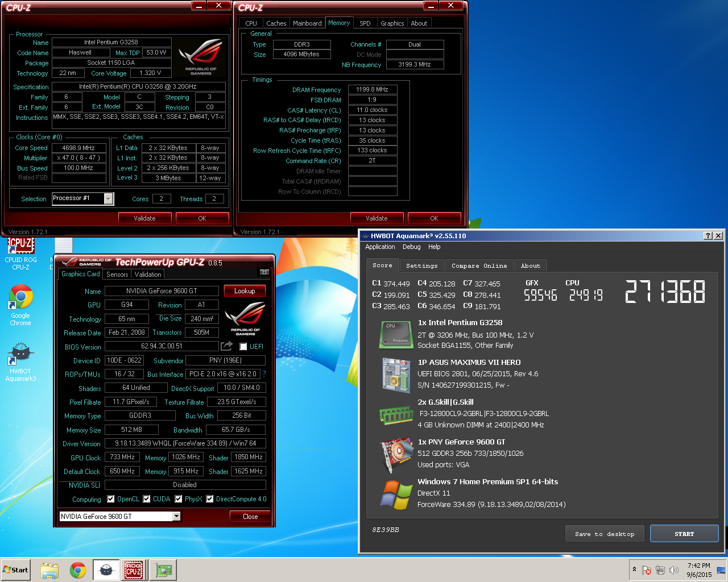Open the Processor #1 selection dropdown

coord(108,198)
